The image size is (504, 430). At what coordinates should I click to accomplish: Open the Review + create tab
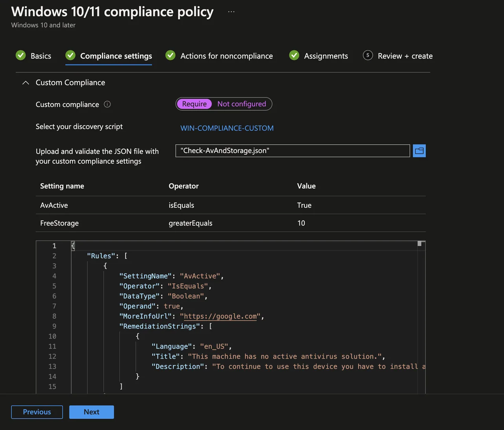(x=405, y=56)
